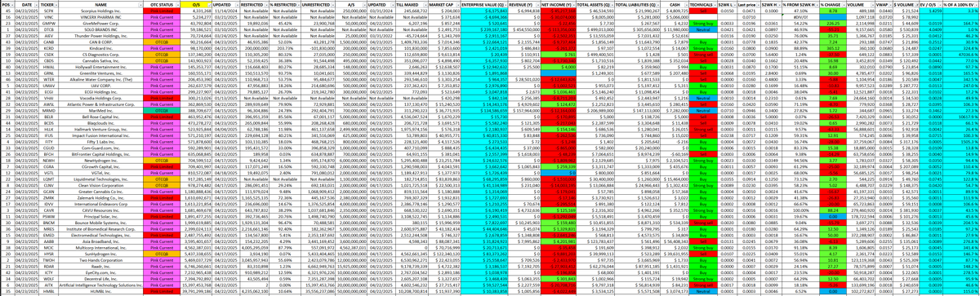
Task: Click the MariMed Inc. name cell
Action: tap(101, 111)
